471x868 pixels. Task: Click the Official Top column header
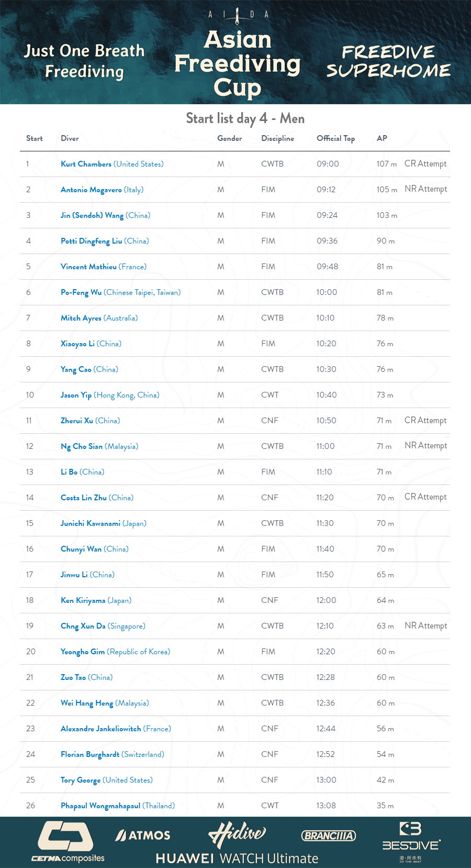[x=335, y=138]
